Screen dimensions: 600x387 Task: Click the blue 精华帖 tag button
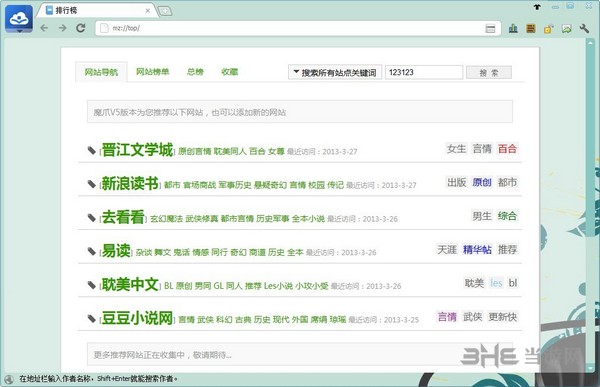click(477, 250)
